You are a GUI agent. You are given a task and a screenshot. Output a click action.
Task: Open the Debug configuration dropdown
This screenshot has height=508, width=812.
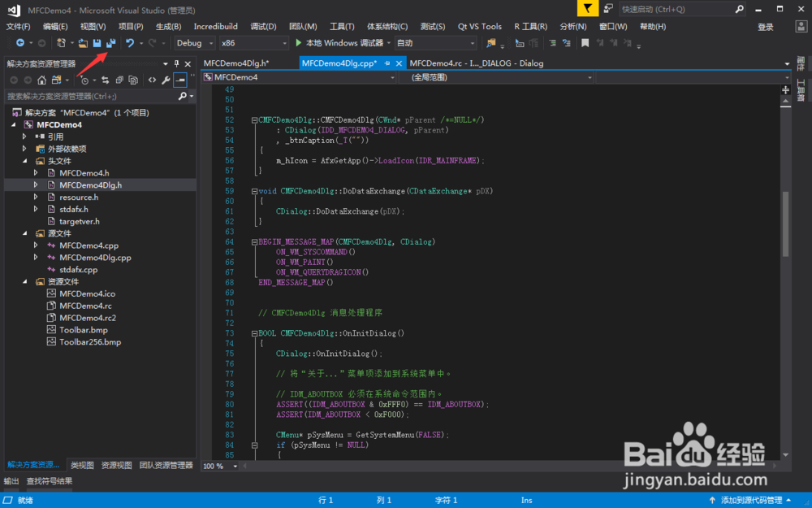click(x=195, y=43)
